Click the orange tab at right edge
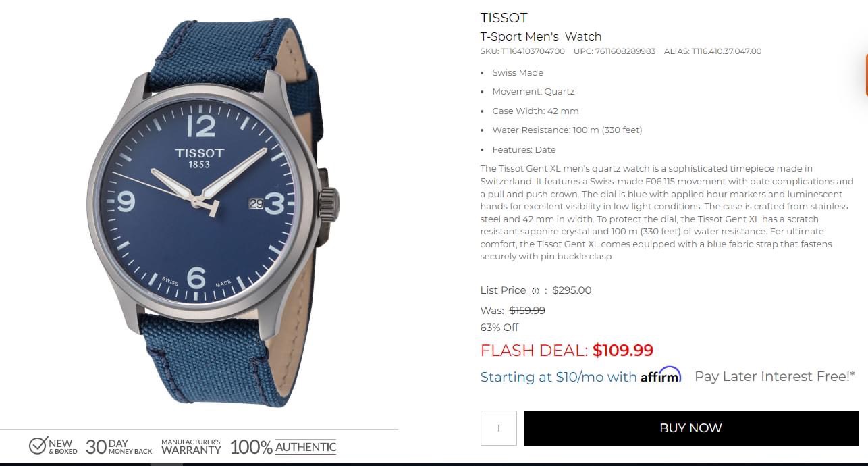Screen dimensions: 868x466 (x=866, y=75)
